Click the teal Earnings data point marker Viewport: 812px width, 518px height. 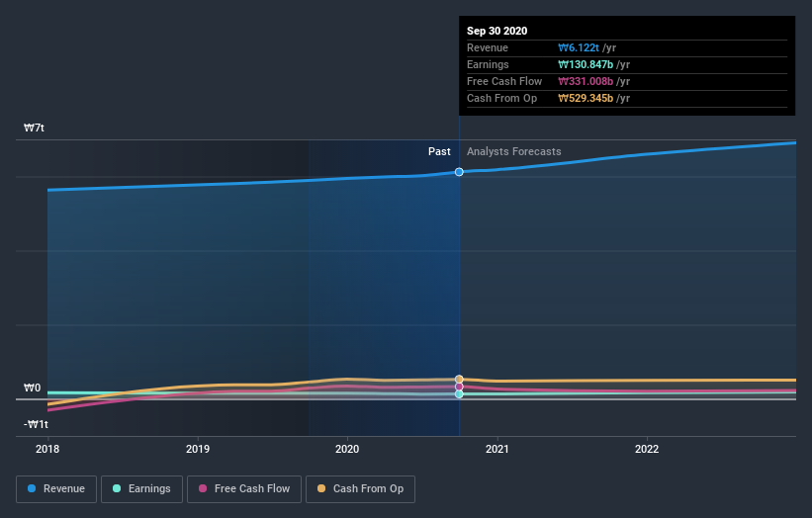[459, 394]
